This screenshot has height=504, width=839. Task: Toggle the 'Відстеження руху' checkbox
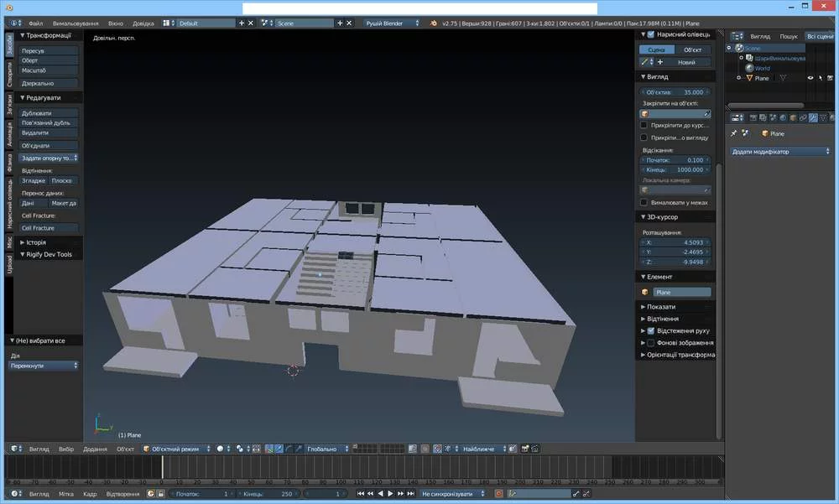(x=650, y=331)
